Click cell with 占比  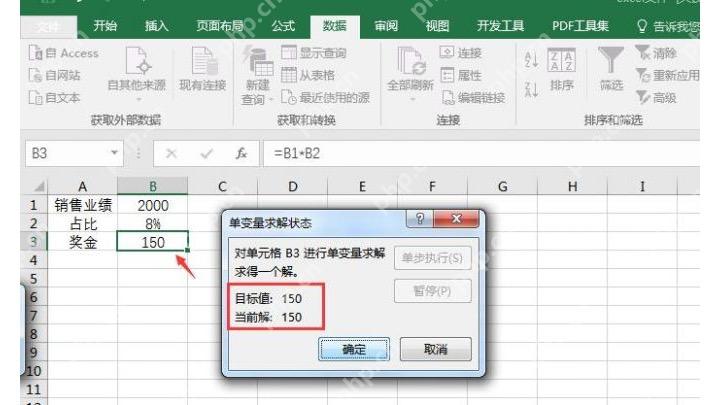pyautogui.click(x=83, y=223)
